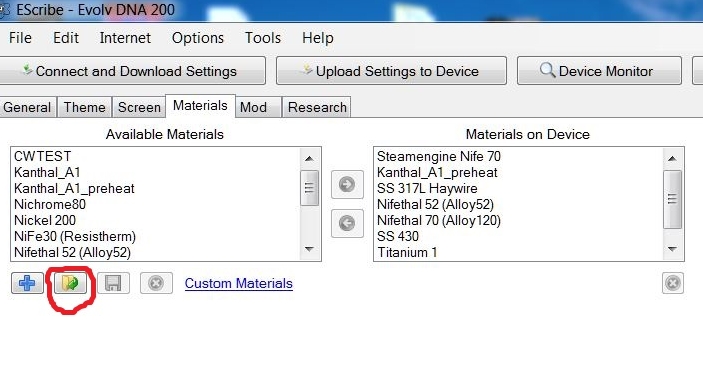This screenshot has height=381, width=703.
Task: Open the Custom Materials link
Action: click(x=239, y=283)
